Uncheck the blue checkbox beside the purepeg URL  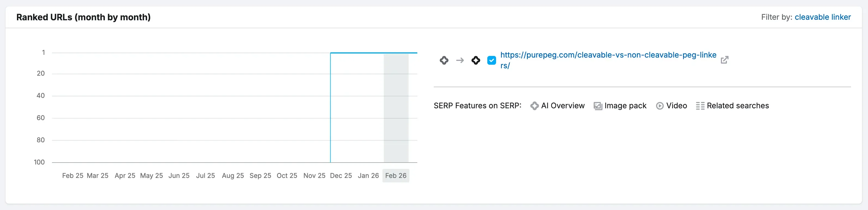point(492,60)
